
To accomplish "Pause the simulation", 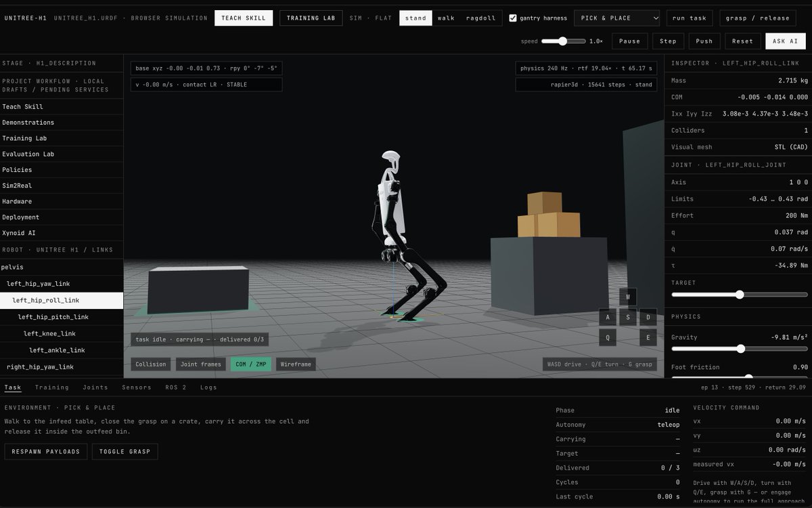I will coord(629,41).
